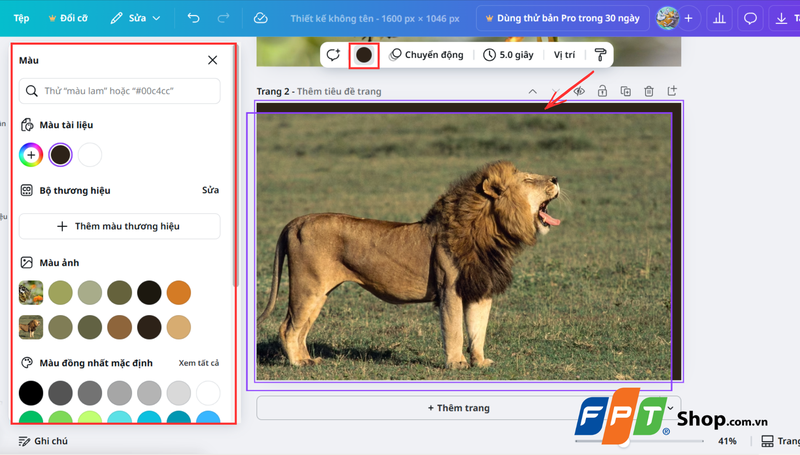Undo the last action
Screen dimensions: 800x455
click(x=193, y=18)
